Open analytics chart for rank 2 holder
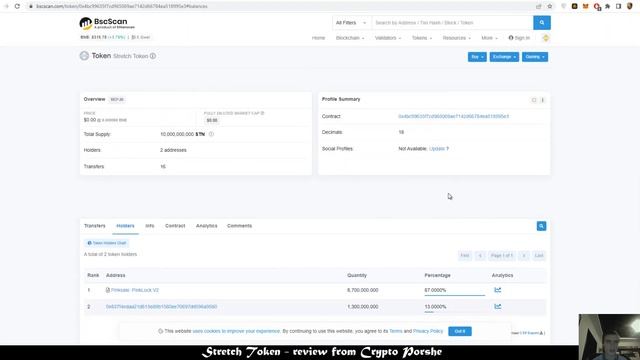 coord(498,307)
